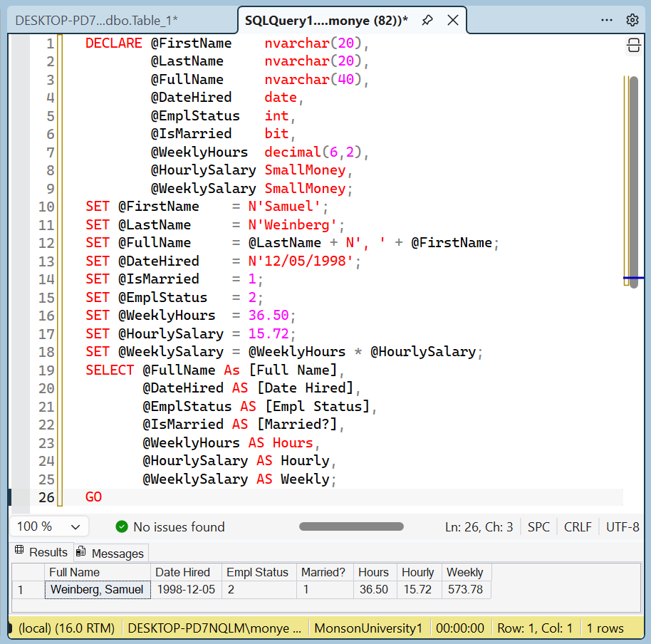
Task: Click the Ln: 26, Ch: 3 position indicator
Action: (x=479, y=527)
